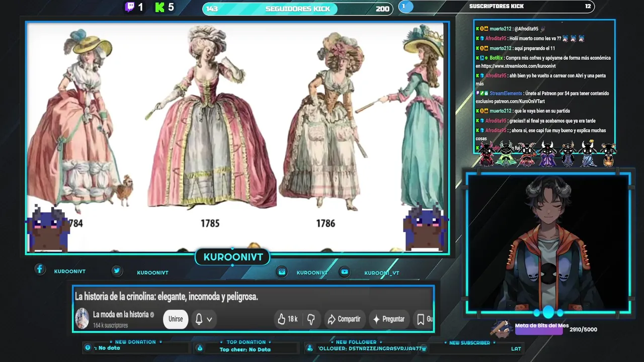
Task: Open La moda en la historia channel name
Action: [121, 314]
